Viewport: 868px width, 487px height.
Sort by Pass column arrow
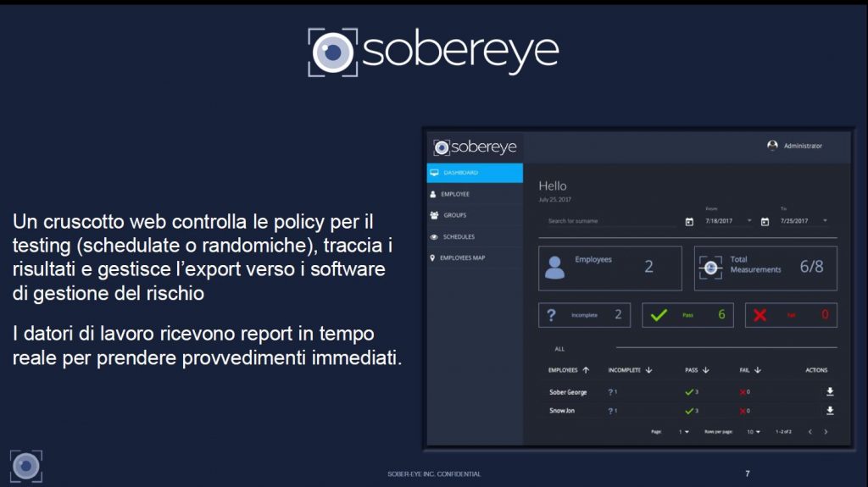[706, 369]
